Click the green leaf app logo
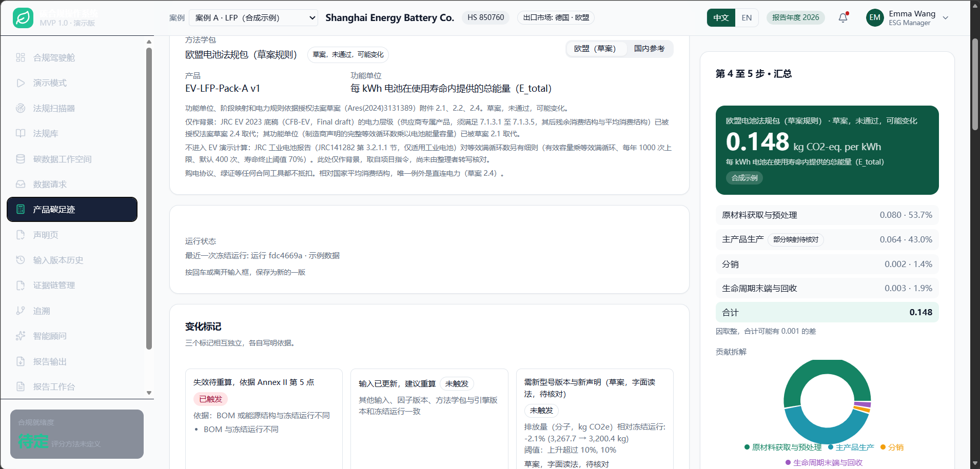Screen dimensions: 980x469 [23, 18]
